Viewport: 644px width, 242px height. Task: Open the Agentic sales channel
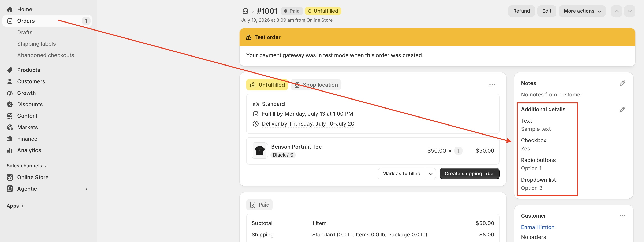click(27, 189)
